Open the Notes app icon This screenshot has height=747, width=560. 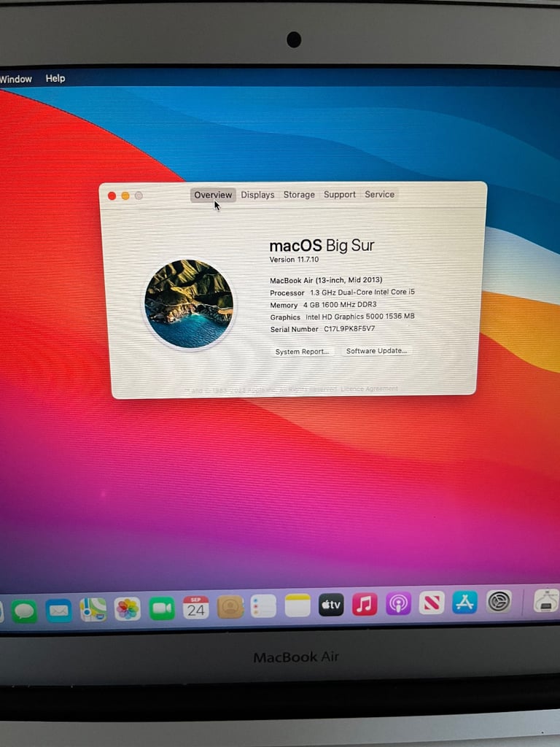click(x=297, y=605)
